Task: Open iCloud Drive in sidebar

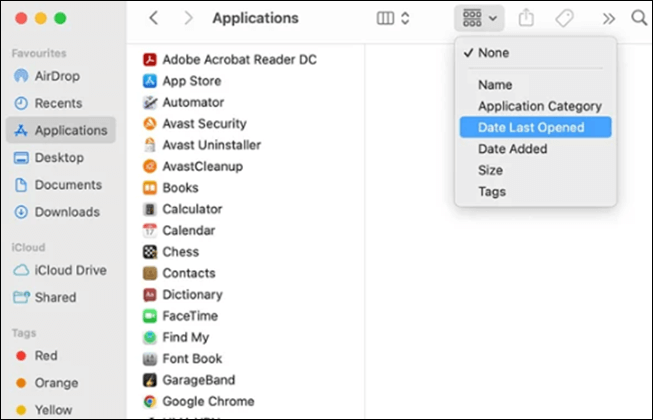Action: (x=61, y=270)
